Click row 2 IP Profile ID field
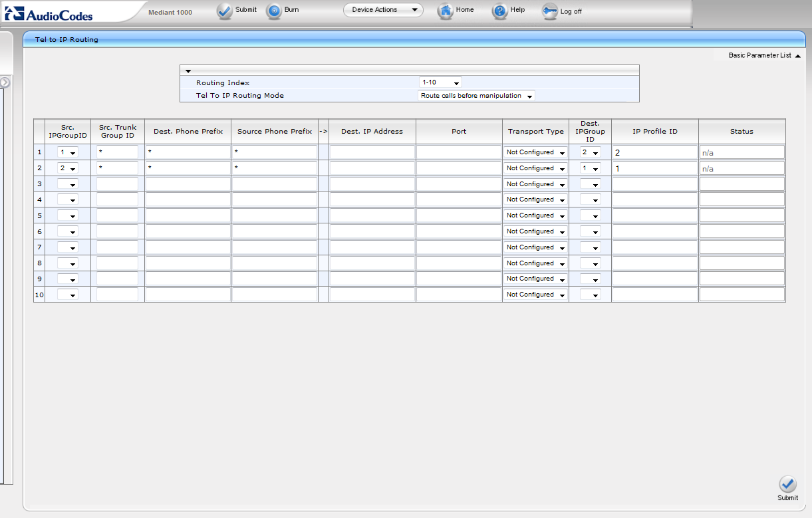The width and height of the screenshot is (812, 518). point(654,168)
